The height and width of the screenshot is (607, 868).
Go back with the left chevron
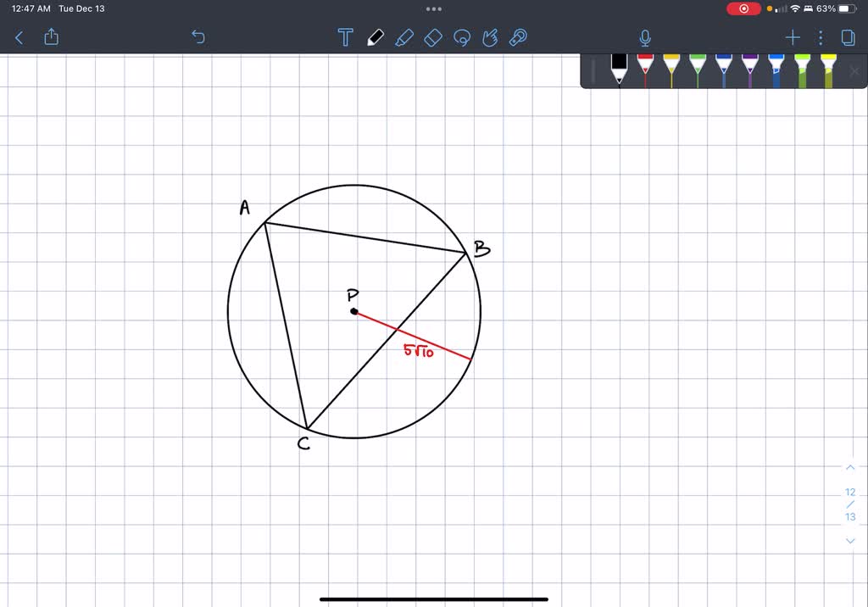coord(19,37)
